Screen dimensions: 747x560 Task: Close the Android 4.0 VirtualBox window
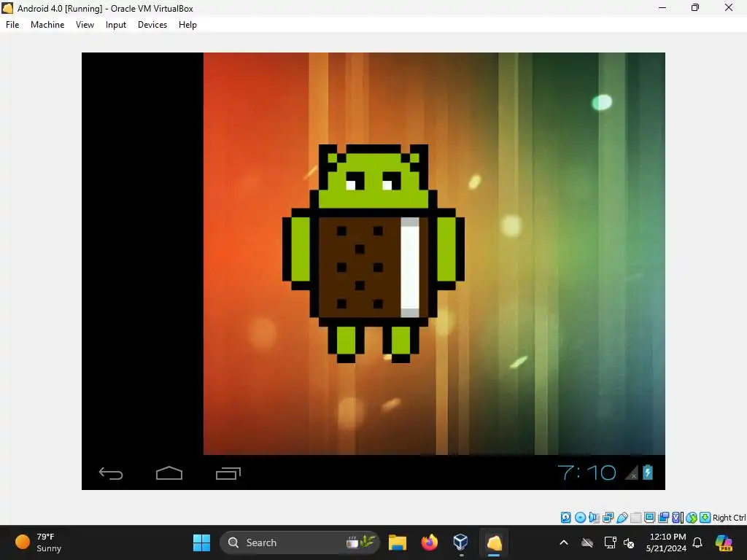[x=729, y=7]
